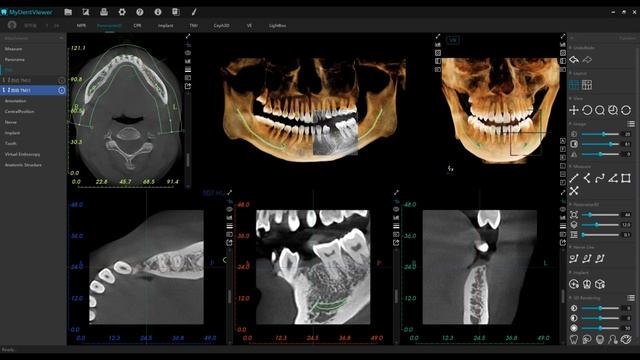Switch to the Implant tab
Screen dimensions: 640x360
[x=165, y=26]
